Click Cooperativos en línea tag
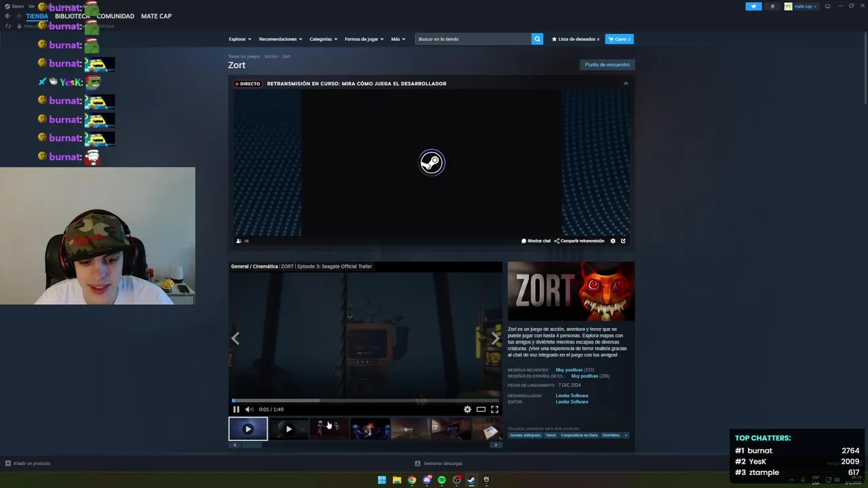868x488 pixels. pos(579,435)
